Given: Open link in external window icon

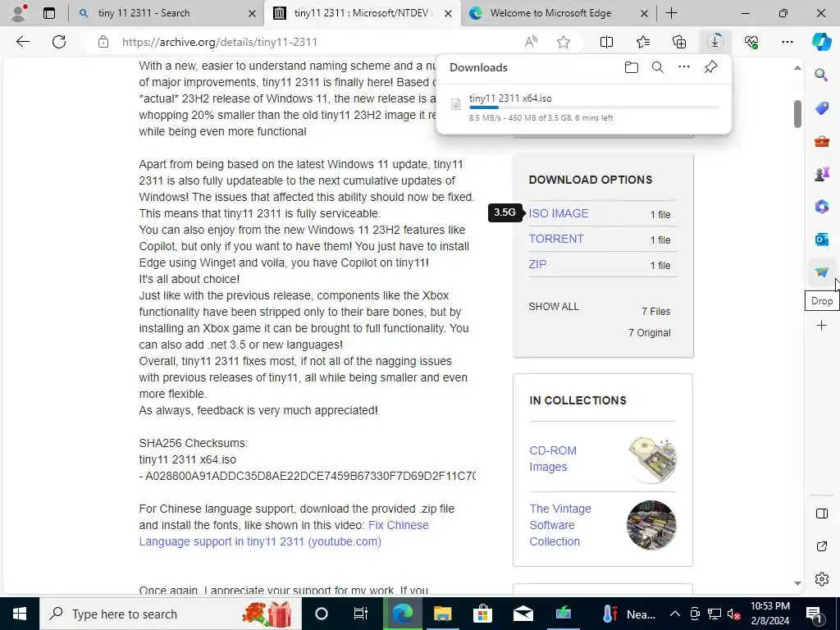Looking at the screenshot, I should pos(821,546).
